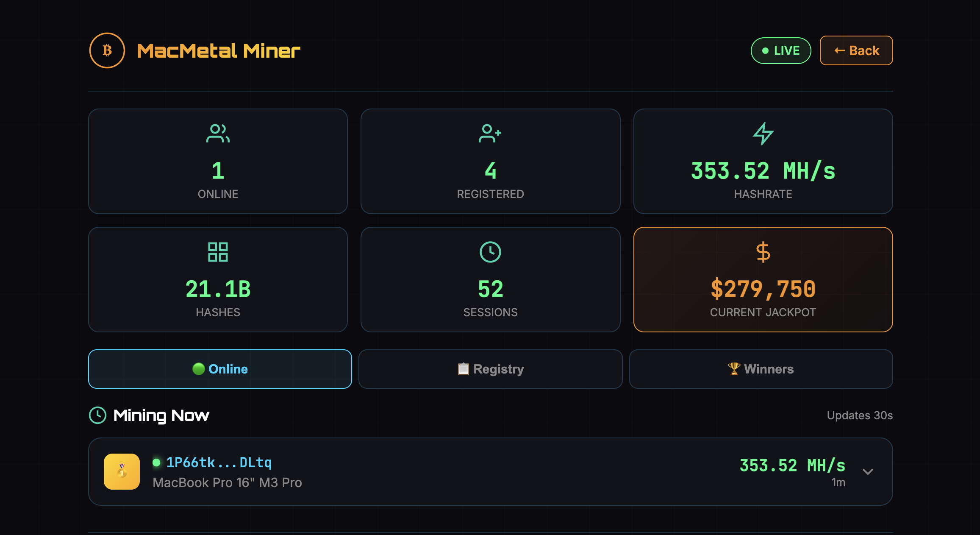Open the Winners tab
Viewport: 980px width, 535px height.
coord(761,369)
